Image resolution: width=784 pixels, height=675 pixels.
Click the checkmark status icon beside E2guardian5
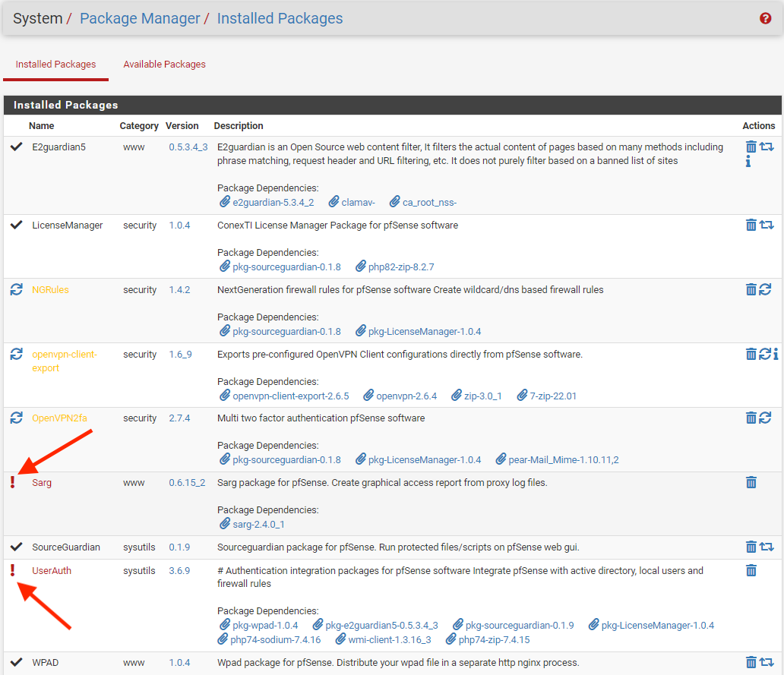click(17, 147)
